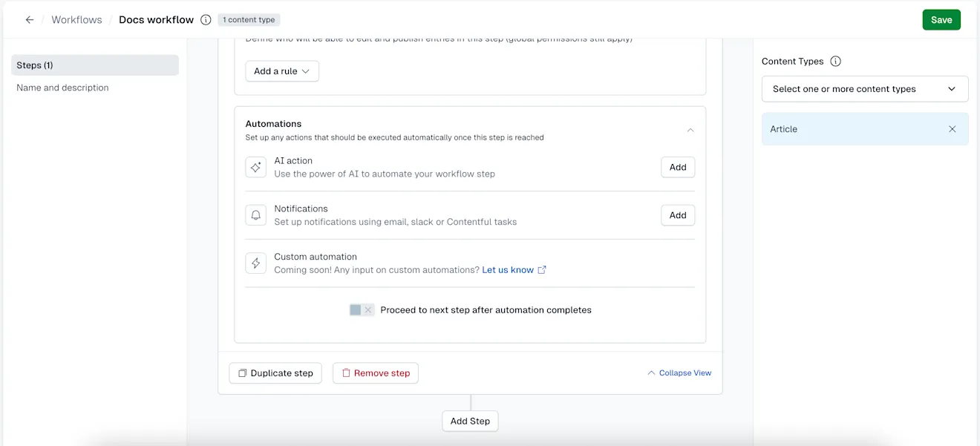Click the external link icon beside Let us know
Viewport: 980px width, 446px height.
click(542, 270)
